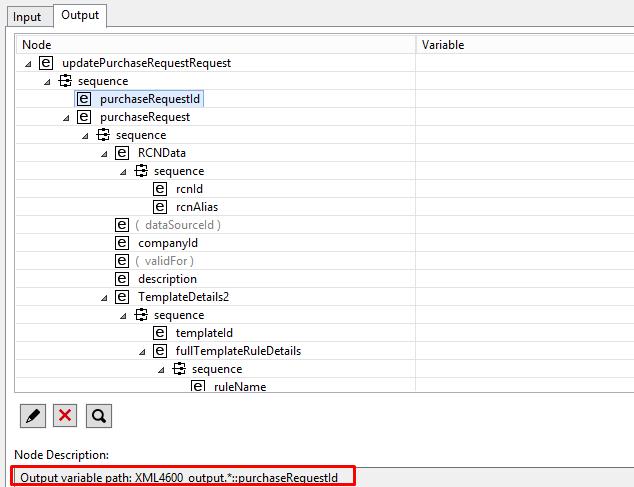Click the fullTemplateRuleDetails element icon
The height and width of the screenshot is (487, 634).
tap(160, 351)
